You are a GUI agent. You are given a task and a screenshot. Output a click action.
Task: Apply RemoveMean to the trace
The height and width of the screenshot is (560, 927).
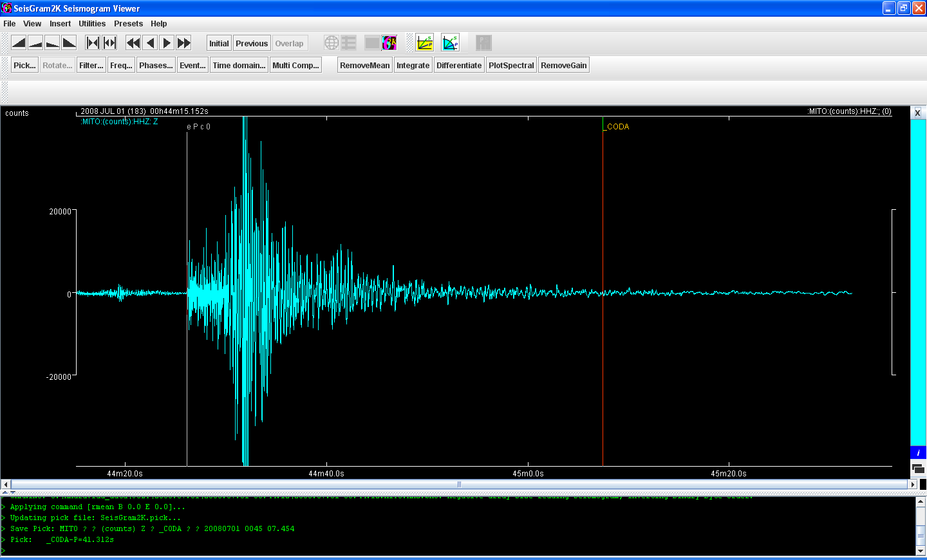click(x=365, y=65)
